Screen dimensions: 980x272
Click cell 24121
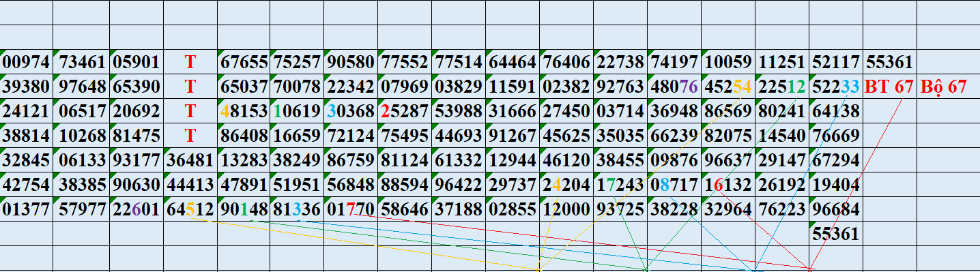(27, 111)
